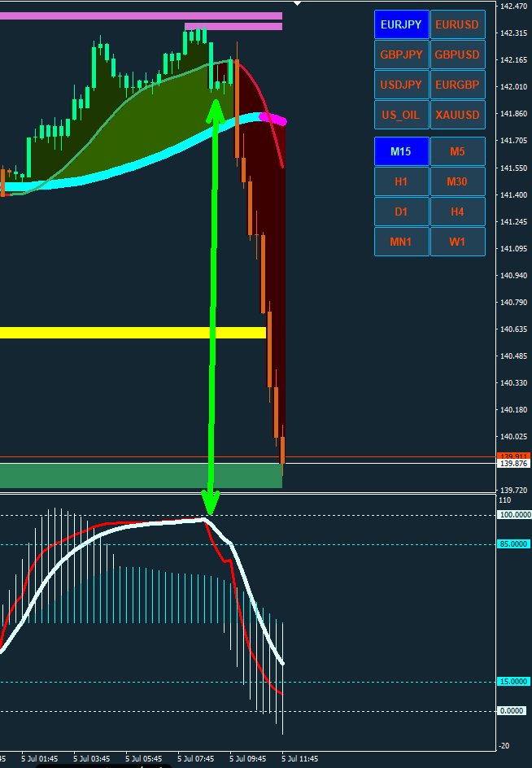Viewport: 532px width, 768px height.
Task: Change timeframe to H4
Action: point(457,212)
